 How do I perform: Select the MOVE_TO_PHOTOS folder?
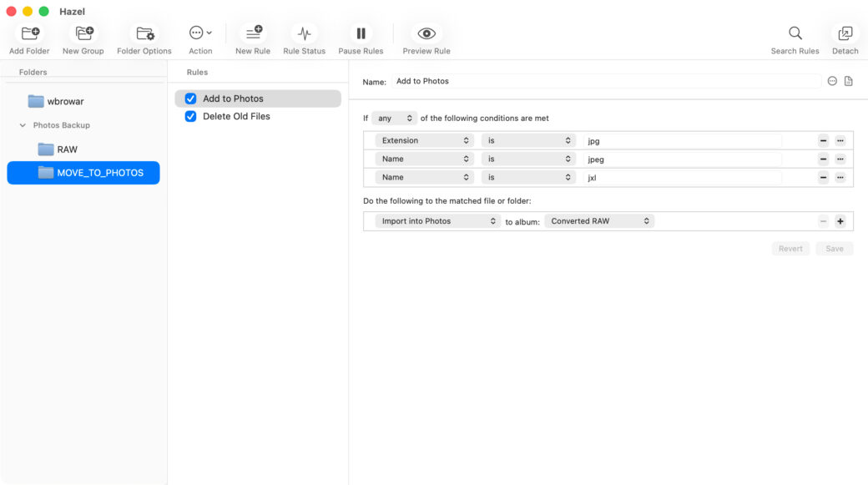[x=83, y=173]
